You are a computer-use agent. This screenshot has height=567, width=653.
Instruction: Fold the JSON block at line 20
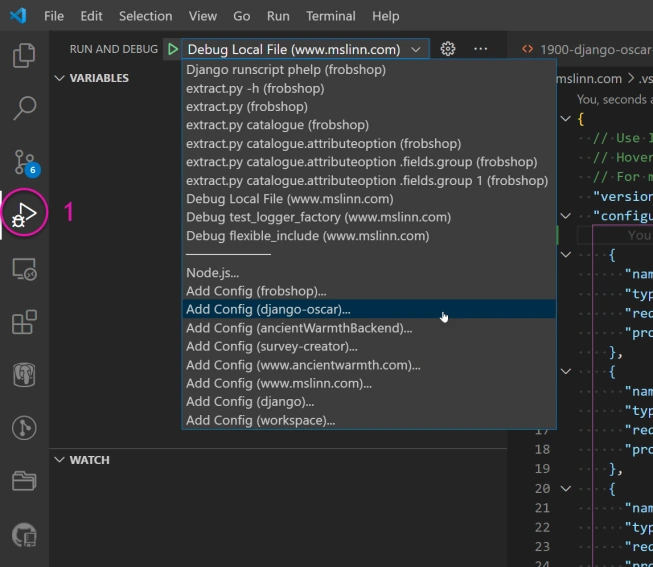567,489
